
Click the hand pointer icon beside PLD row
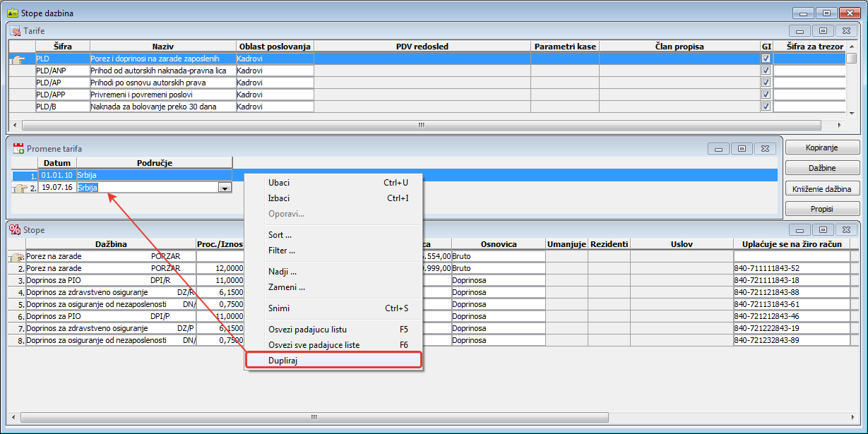click(x=21, y=59)
